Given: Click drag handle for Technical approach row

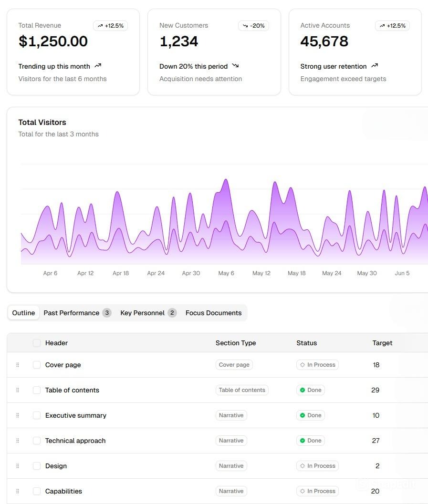Looking at the screenshot, I should (x=18, y=441).
